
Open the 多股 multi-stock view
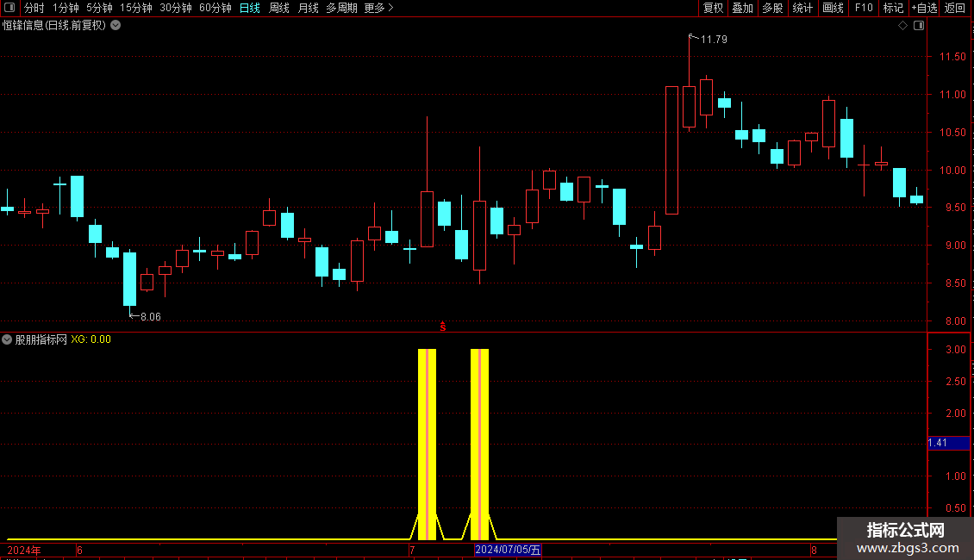[772, 8]
